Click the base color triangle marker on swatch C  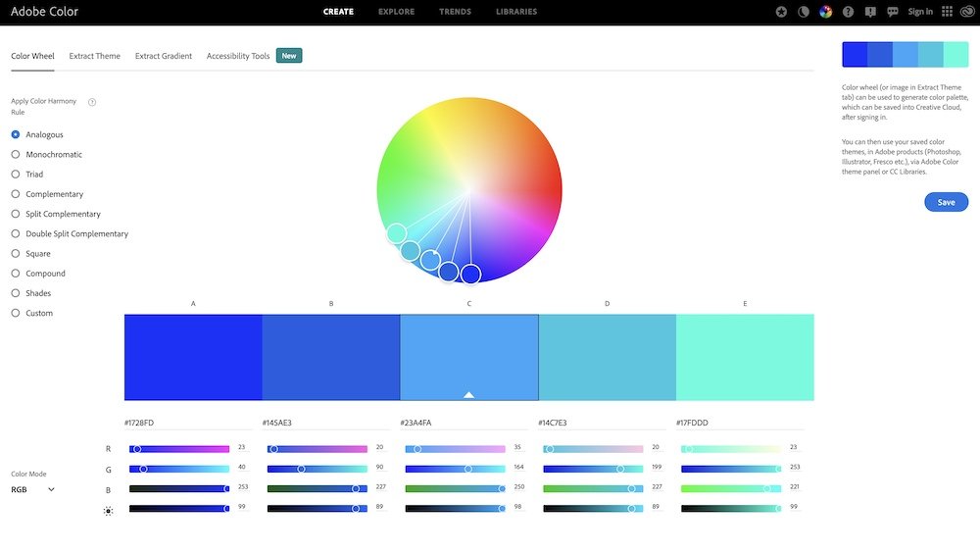(468, 394)
